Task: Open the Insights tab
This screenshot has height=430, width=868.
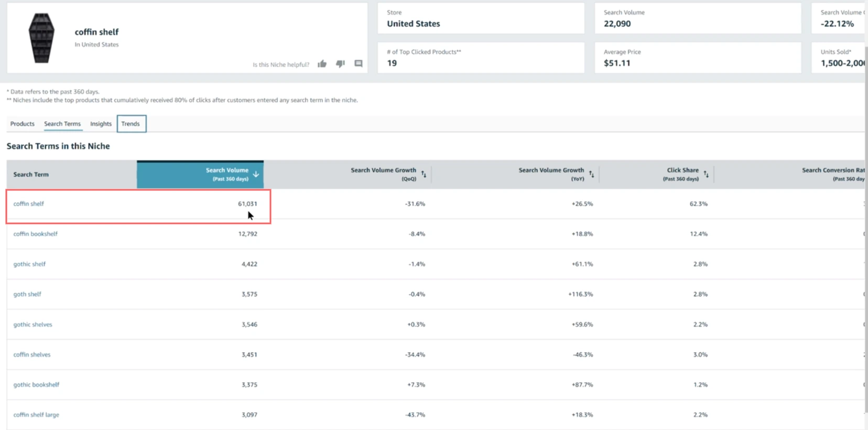Action: pos(101,124)
